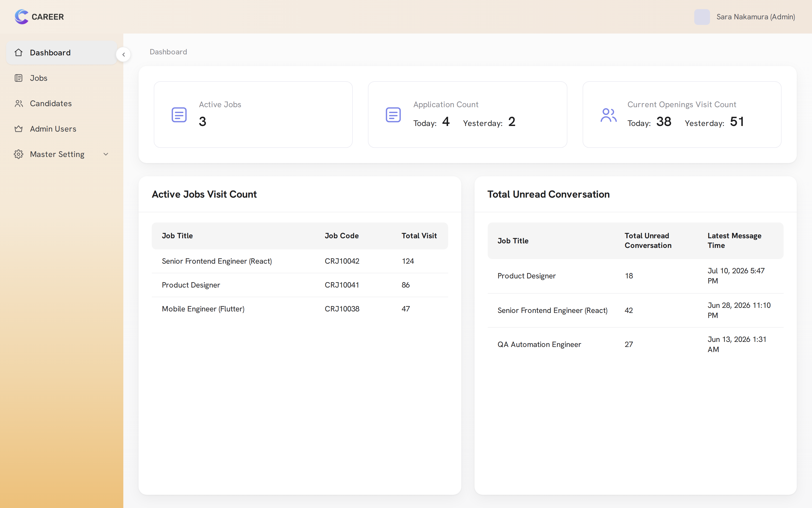
Task: Open the Candidates menu item
Action: [x=62, y=103]
